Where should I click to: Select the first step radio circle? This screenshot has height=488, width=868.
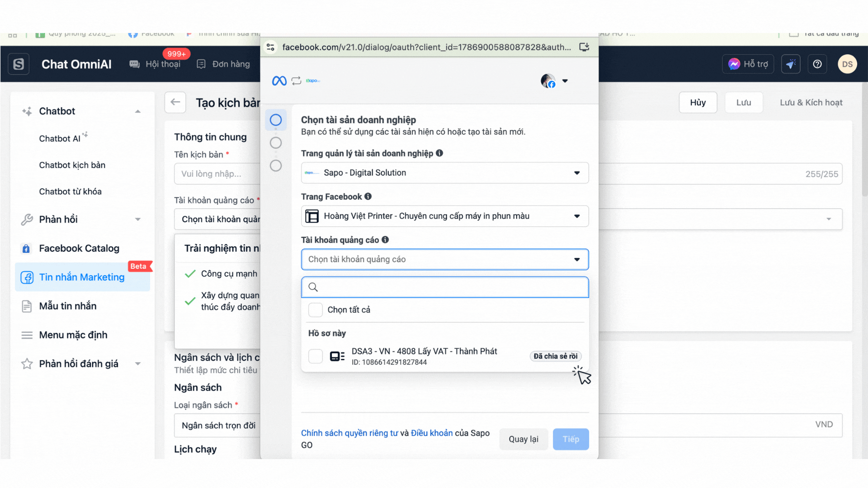tap(276, 120)
